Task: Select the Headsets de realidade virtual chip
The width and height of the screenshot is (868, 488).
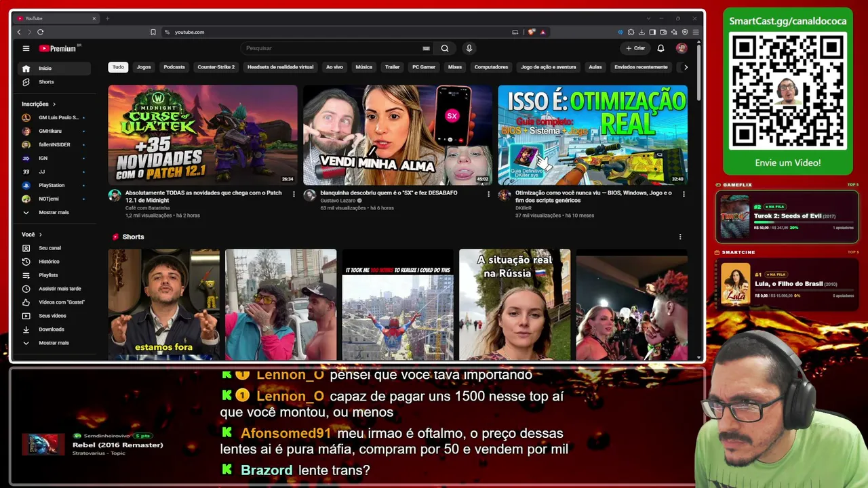Action: pyautogui.click(x=281, y=67)
